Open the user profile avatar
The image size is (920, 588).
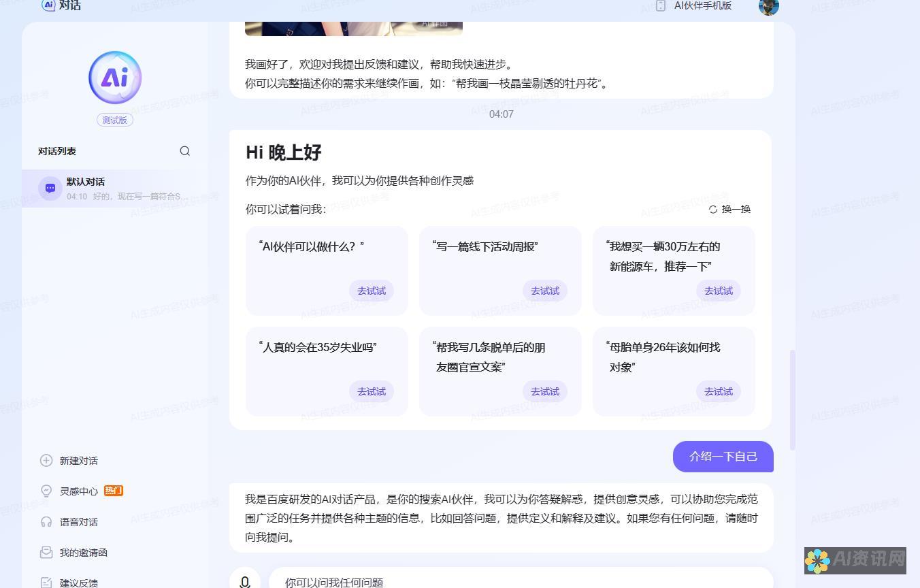(768, 6)
